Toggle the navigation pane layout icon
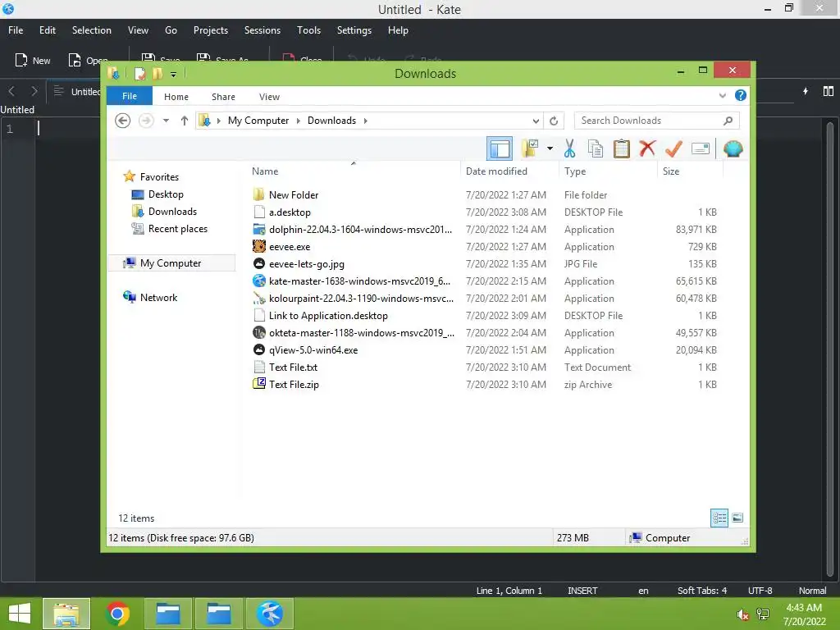This screenshot has width=840, height=630. tap(500, 149)
